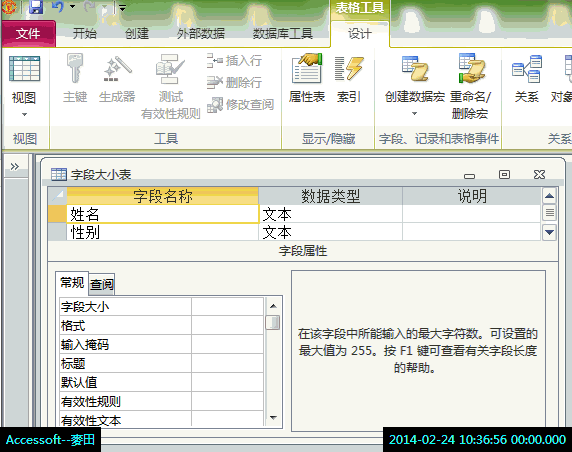Click the 文本 data type for 性别
Viewport: 572px width, 452px height.
click(331, 232)
